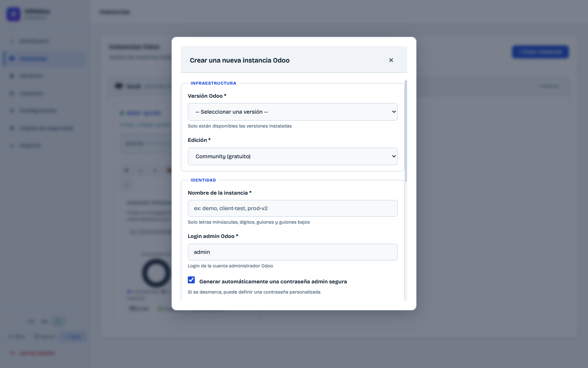This screenshot has width=588, height=368.
Task: Go to the Soporte menu item
Action: (x=31, y=146)
